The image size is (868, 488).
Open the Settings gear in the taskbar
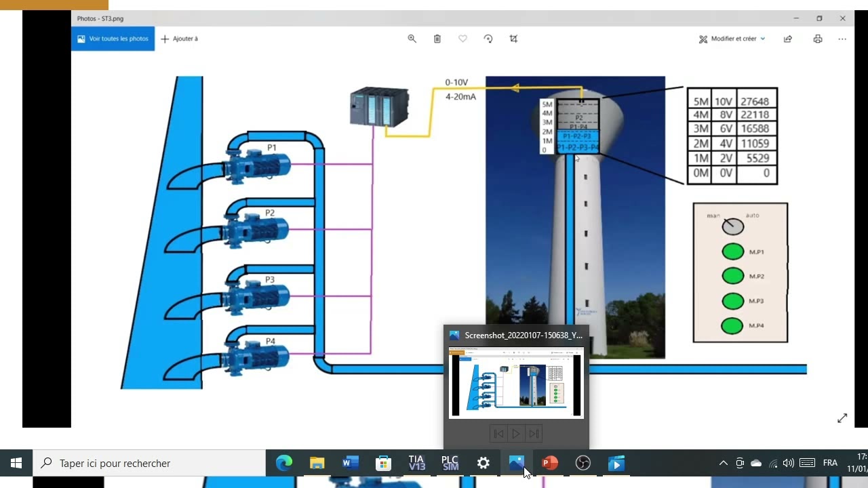484,463
